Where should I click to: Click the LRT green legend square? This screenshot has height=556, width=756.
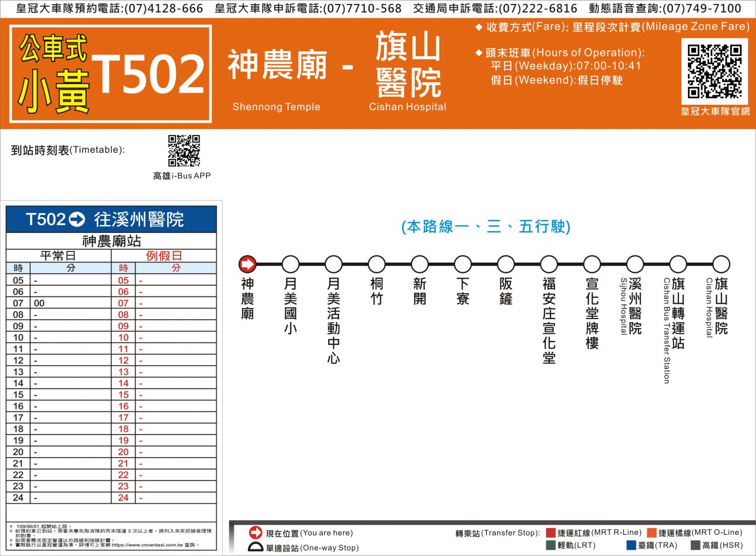[x=550, y=545]
